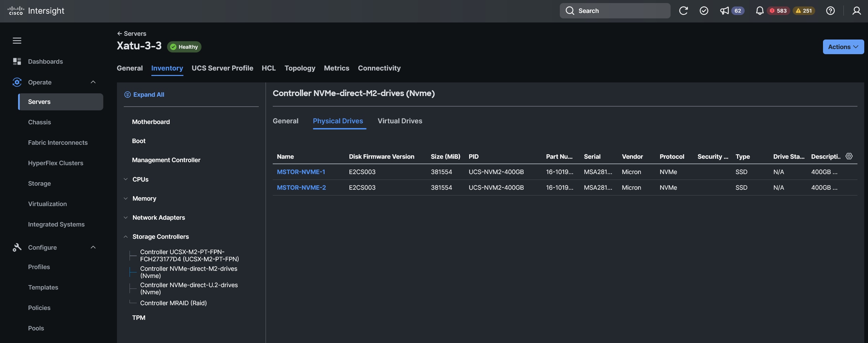868x343 pixels.
Task: Click the Size (MiB) column header
Action: (445, 157)
